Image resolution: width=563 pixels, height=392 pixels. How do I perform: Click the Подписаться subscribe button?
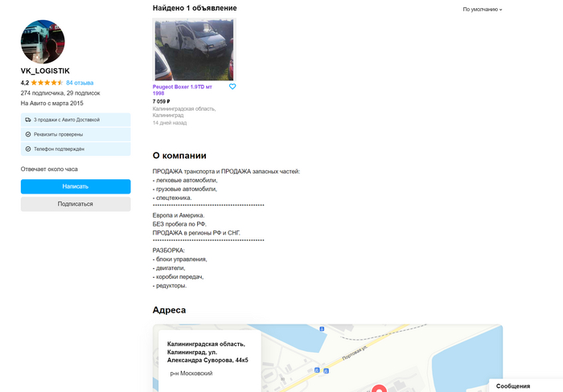coord(76,204)
